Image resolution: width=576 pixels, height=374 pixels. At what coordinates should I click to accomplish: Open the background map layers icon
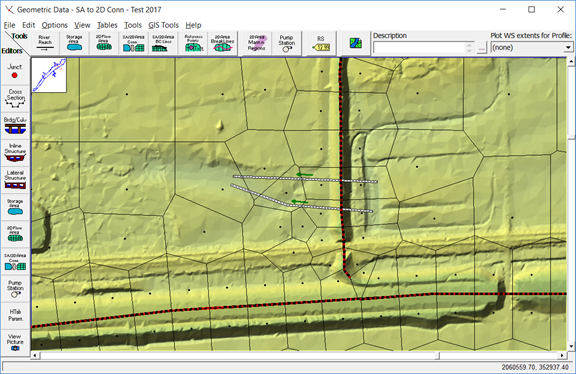[x=356, y=43]
